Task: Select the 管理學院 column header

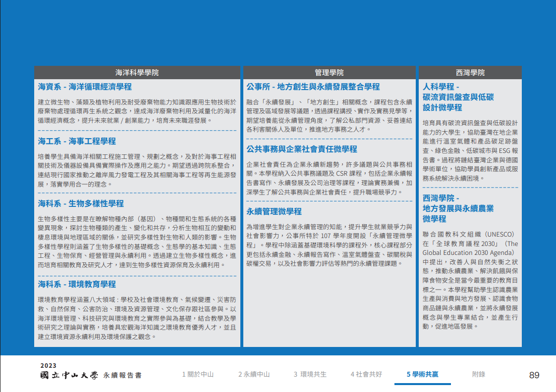Action: [329, 73]
